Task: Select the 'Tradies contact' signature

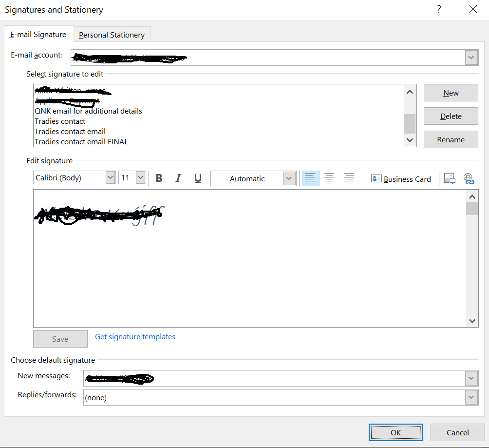Action: tap(60, 121)
